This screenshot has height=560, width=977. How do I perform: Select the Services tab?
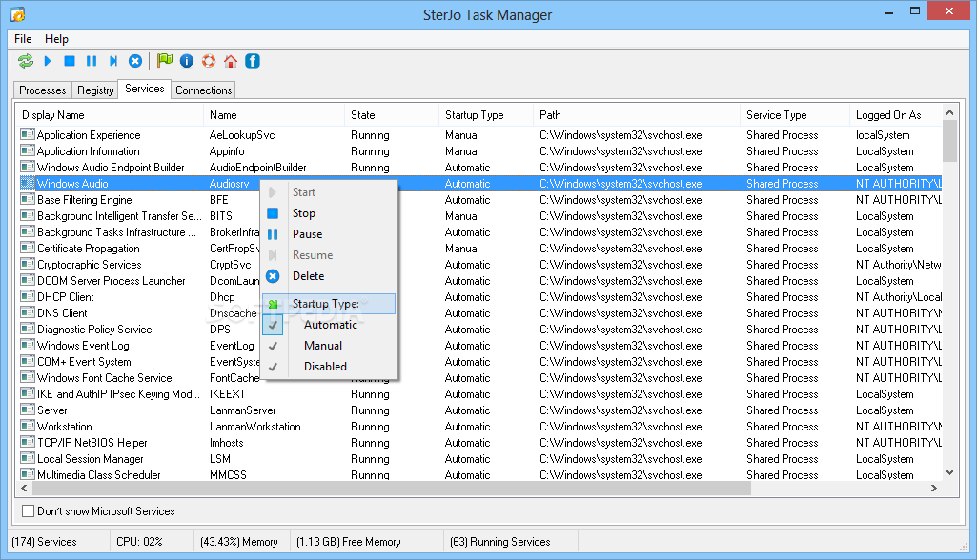click(145, 89)
